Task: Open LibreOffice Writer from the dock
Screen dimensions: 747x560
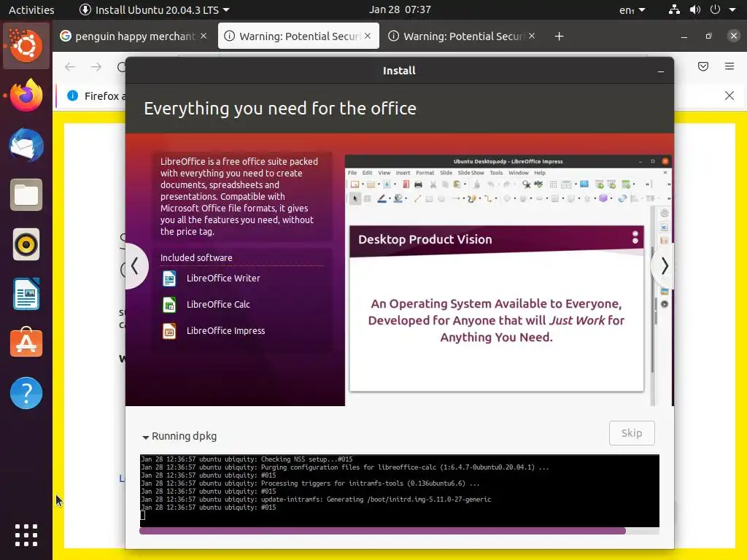Action: click(26, 295)
